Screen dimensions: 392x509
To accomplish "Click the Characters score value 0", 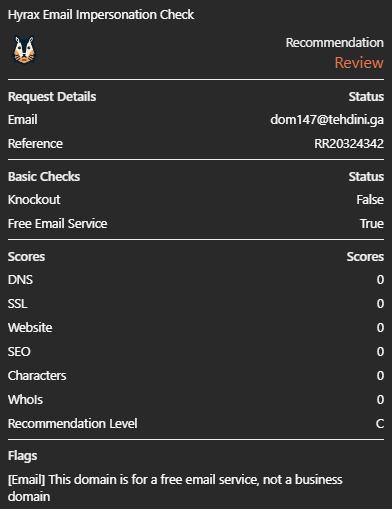I will [x=380, y=376].
